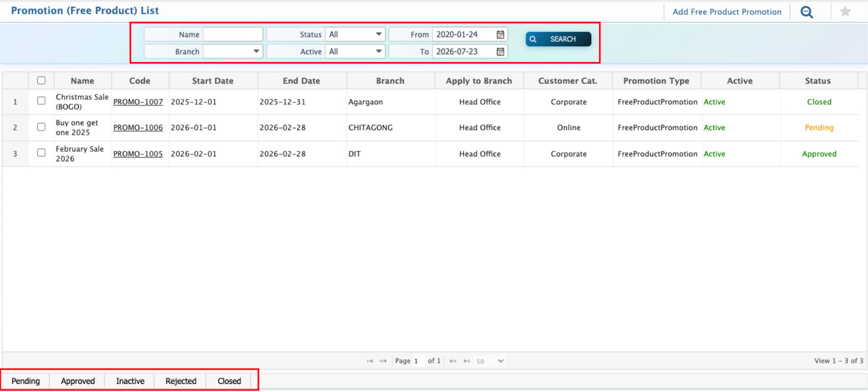Toggle the select-all header checkbox
The height and width of the screenshot is (392, 868).
pyautogui.click(x=42, y=81)
